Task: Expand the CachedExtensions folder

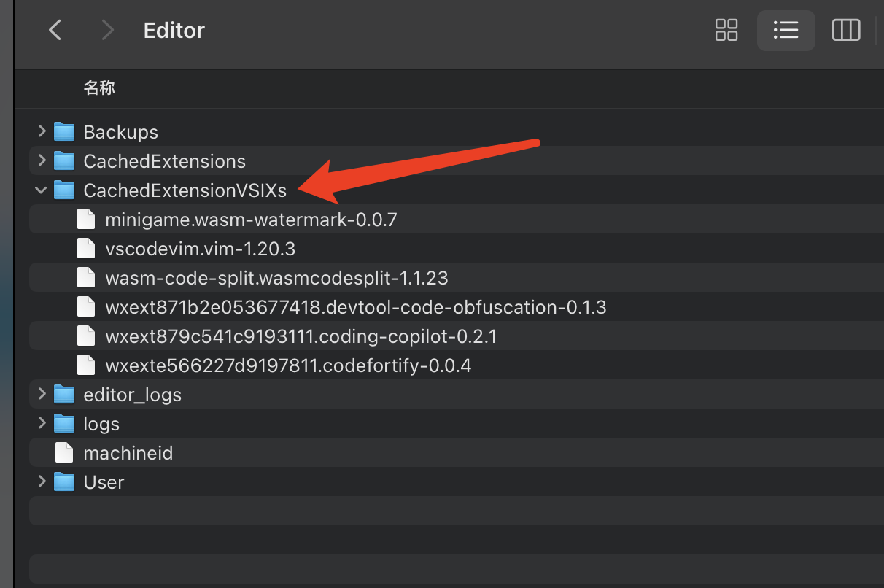Action: pyautogui.click(x=42, y=160)
